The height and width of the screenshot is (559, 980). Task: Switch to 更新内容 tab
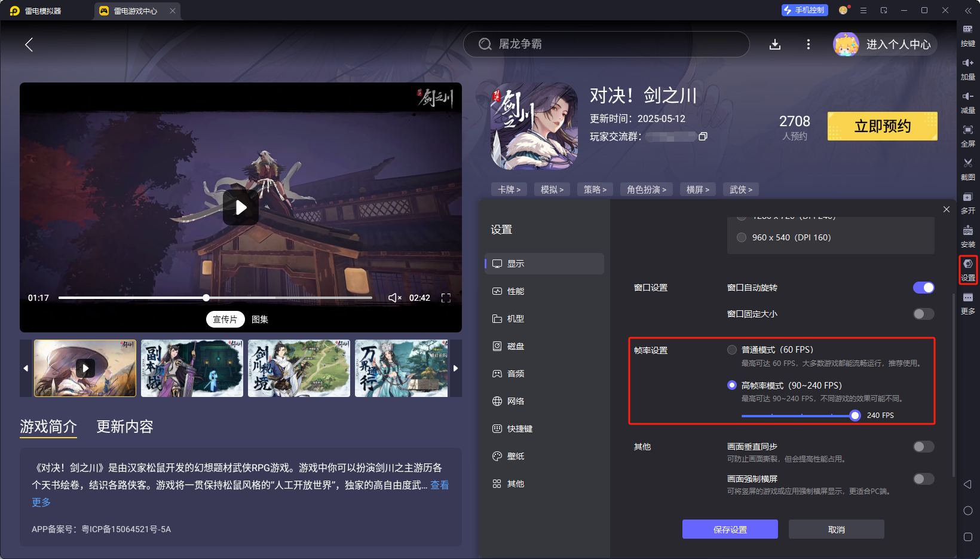(x=125, y=426)
